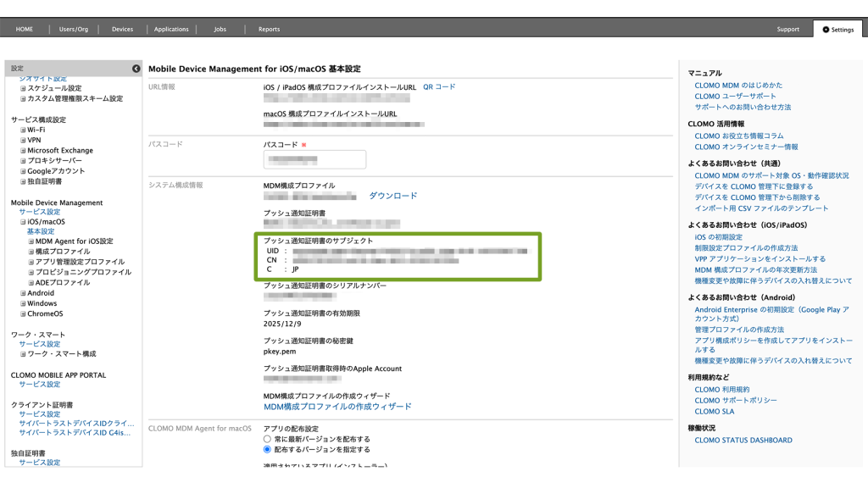Launch MDM構成プロファイルの作成ウィザード link
The height and width of the screenshot is (488, 868).
point(337,407)
